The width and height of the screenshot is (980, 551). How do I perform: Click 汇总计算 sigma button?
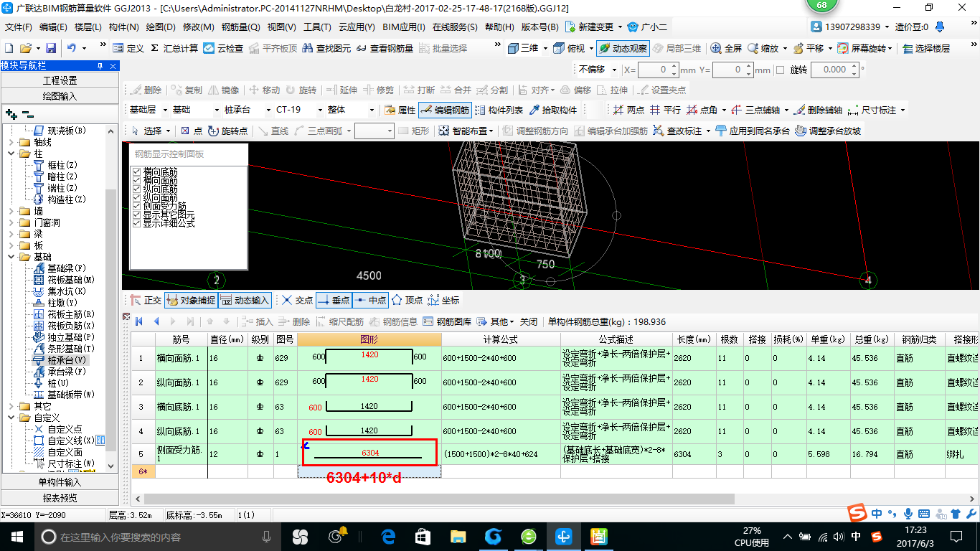173,48
